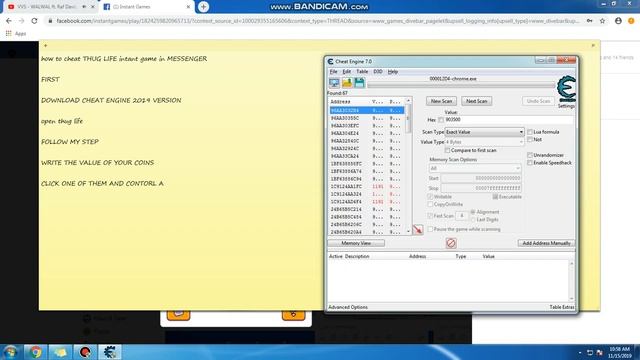Open the process selector computer icon
Screen dimensions: 640x360
click(334, 83)
